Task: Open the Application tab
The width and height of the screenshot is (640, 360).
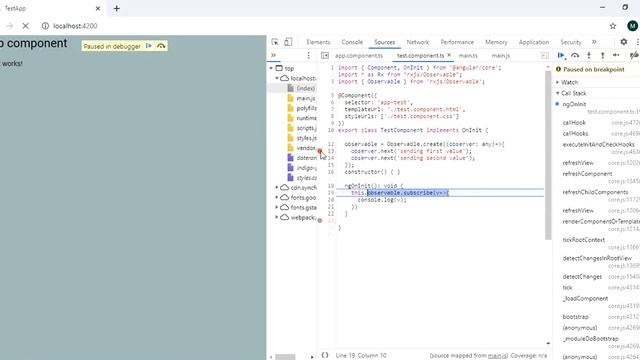Action: (x=533, y=42)
